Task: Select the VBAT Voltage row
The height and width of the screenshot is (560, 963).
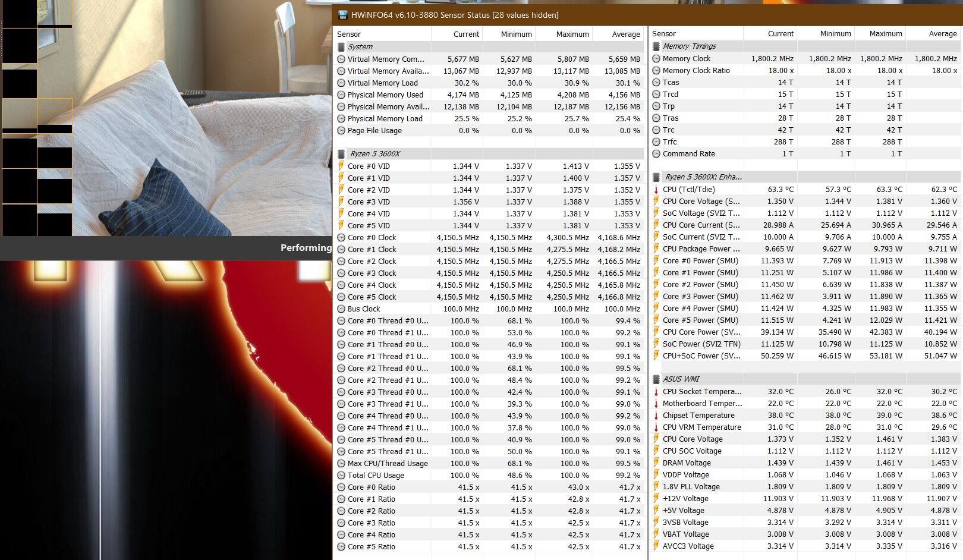Action: tap(805, 534)
